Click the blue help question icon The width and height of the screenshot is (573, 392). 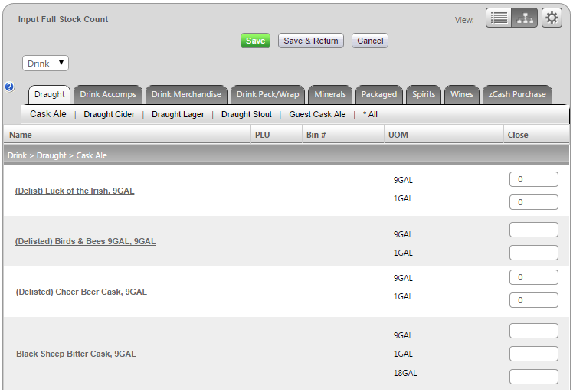[x=9, y=87]
